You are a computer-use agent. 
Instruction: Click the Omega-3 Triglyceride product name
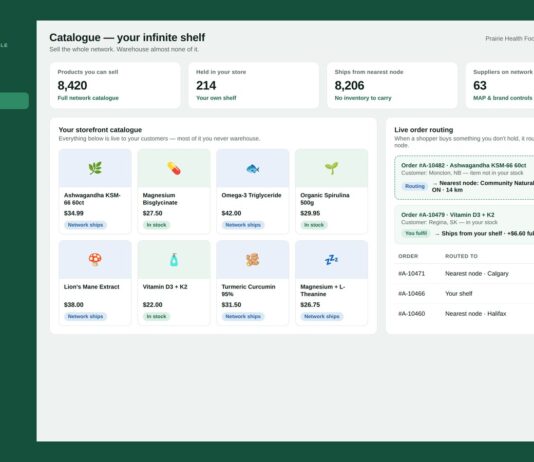point(251,195)
